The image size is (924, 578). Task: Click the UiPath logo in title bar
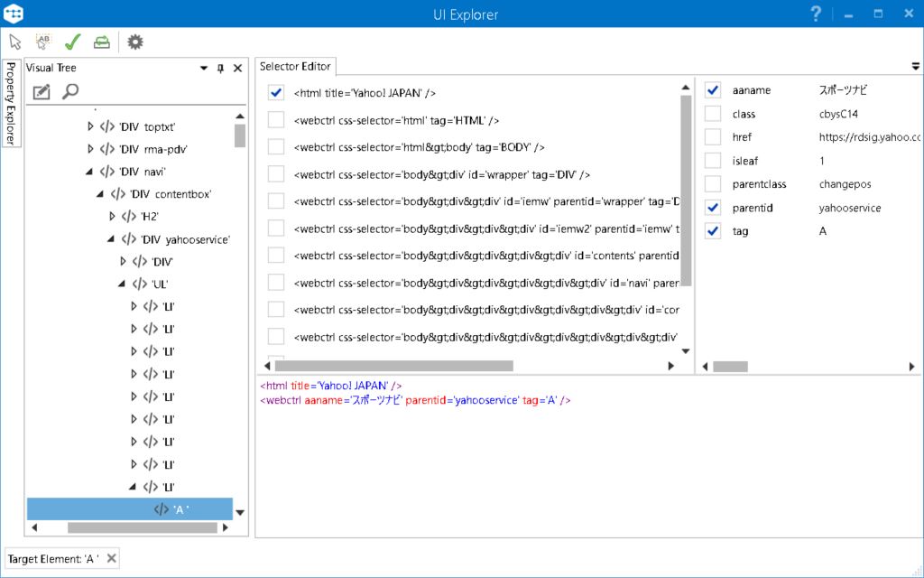pyautogui.click(x=13, y=14)
